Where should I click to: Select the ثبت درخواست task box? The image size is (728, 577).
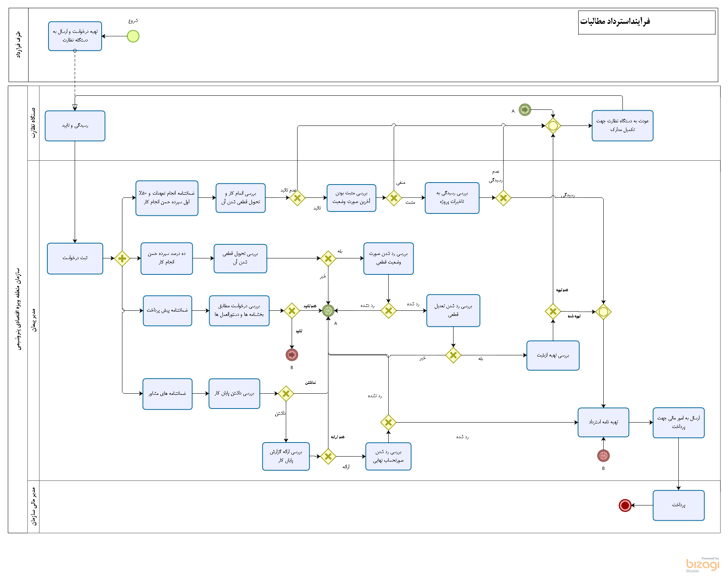point(75,258)
